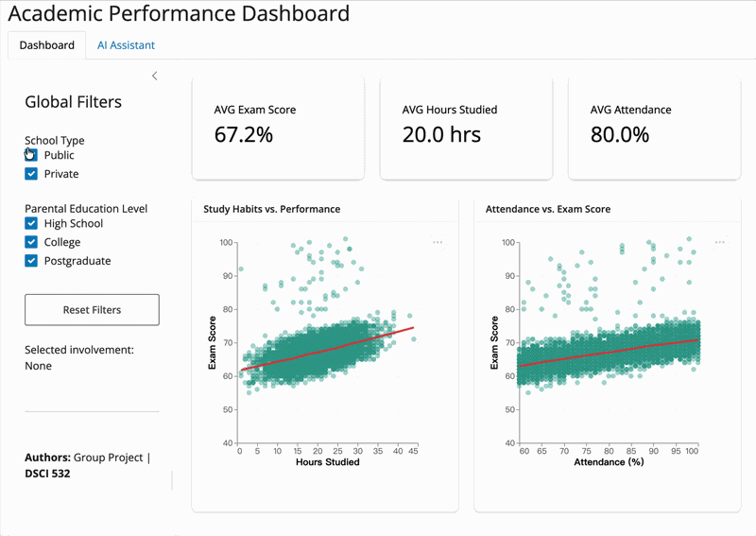Open Attendance chart ellipsis menu
The height and width of the screenshot is (536, 756).
point(720,242)
